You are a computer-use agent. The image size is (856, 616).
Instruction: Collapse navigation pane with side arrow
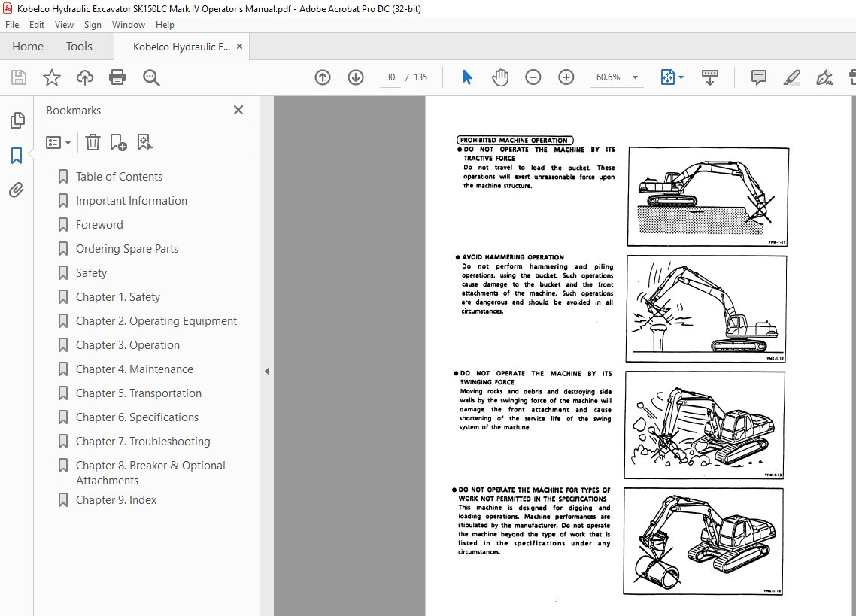coord(266,371)
